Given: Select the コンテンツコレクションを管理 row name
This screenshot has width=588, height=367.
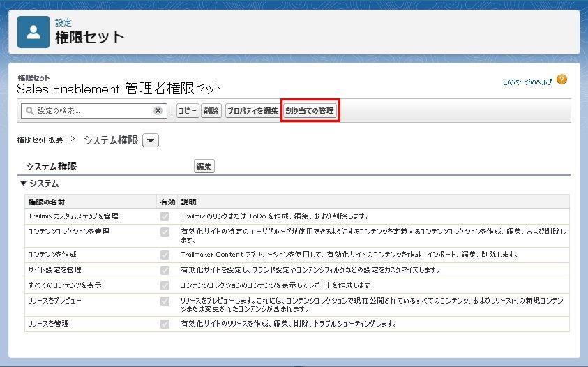Looking at the screenshot, I should point(68,232).
